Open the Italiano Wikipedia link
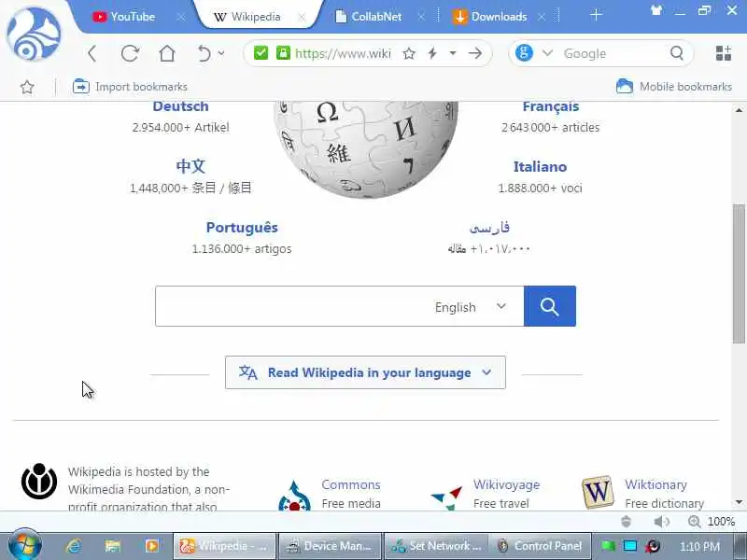 [540, 167]
